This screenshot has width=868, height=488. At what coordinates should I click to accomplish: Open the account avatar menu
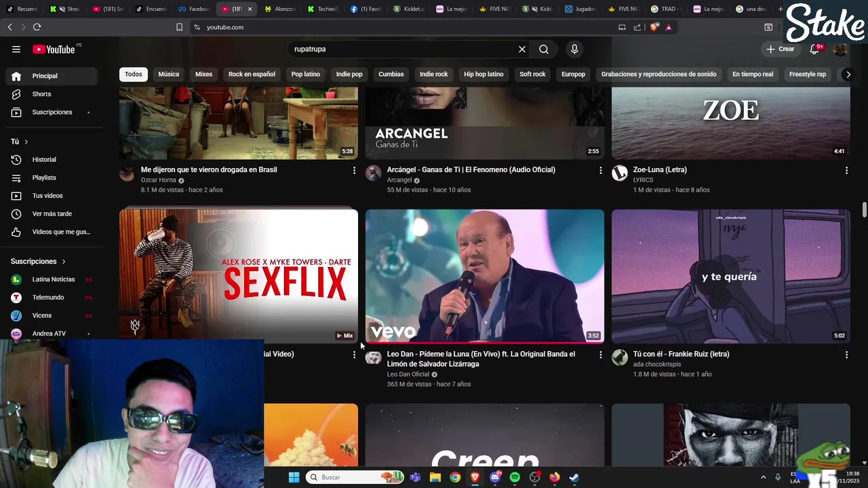[x=840, y=49]
